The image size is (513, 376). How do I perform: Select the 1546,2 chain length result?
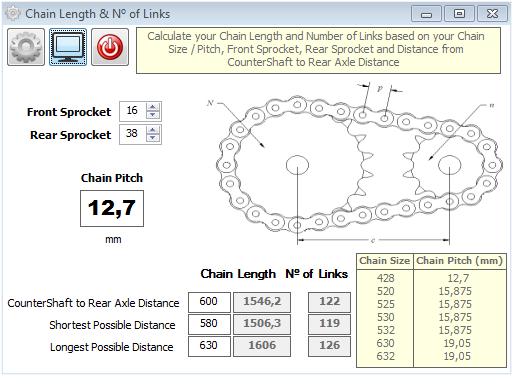point(262,302)
